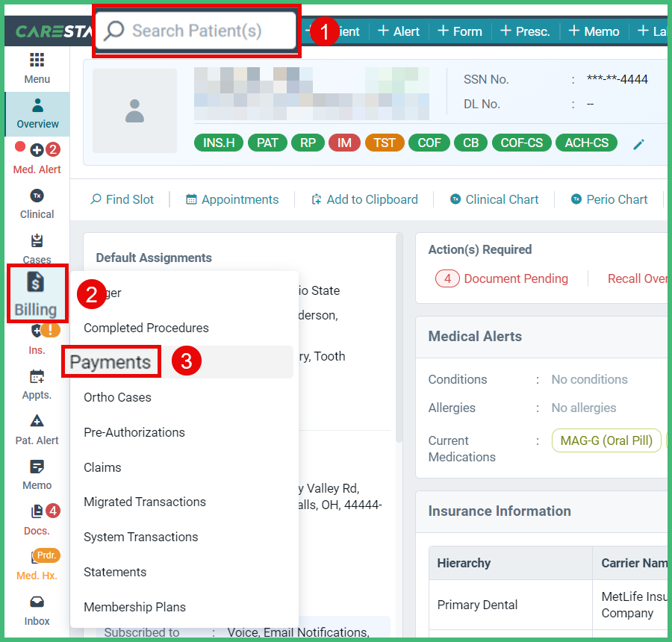Select the Memo icon in the sidebar
Image resolution: width=672 pixels, height=642 pixels.
click(x=37, y=474)
